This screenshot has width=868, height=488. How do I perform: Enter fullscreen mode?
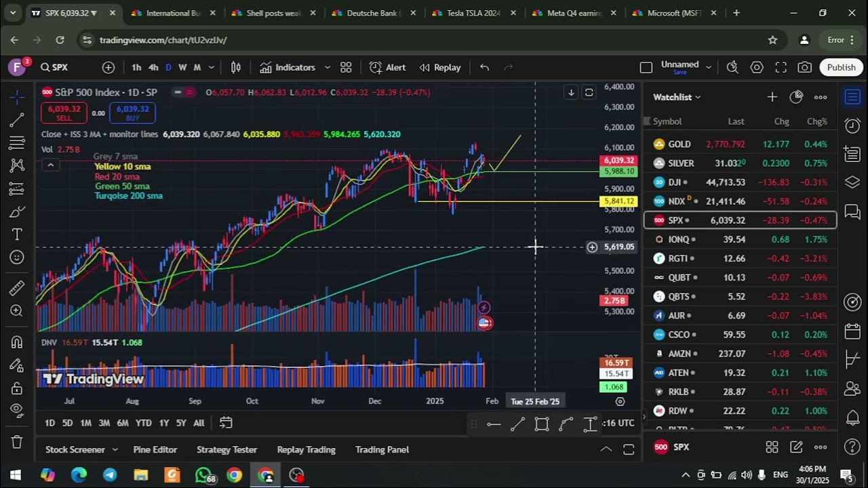pos(781,67)
